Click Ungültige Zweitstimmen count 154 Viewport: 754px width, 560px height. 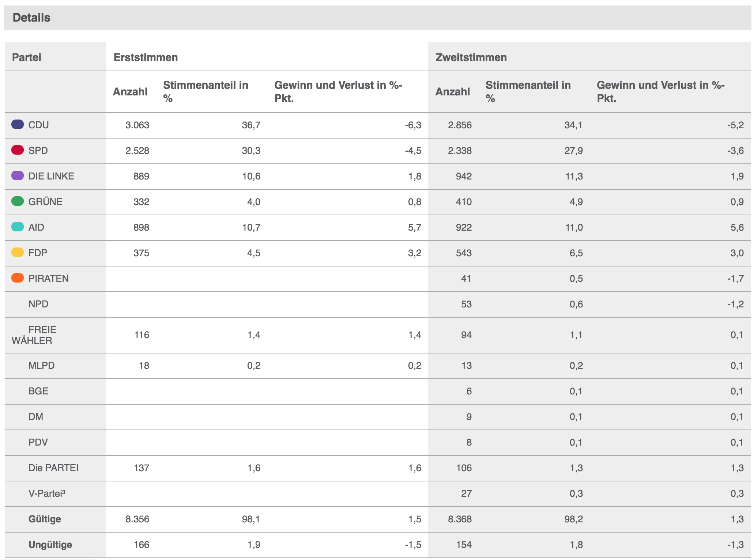pyautogui.click(x=464, y=545)
